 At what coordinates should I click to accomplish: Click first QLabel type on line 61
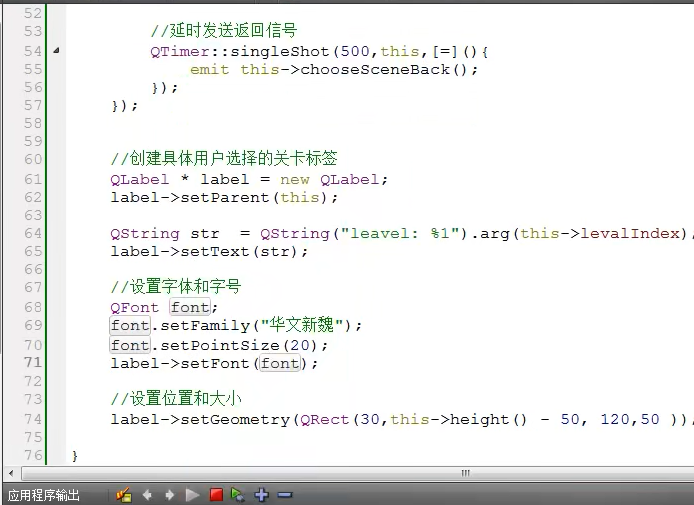tap(140, 179)
